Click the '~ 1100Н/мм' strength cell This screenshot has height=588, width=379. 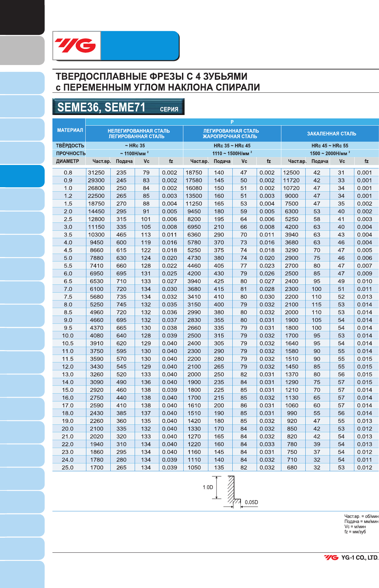pyautogui.click(x=134, y=153)
